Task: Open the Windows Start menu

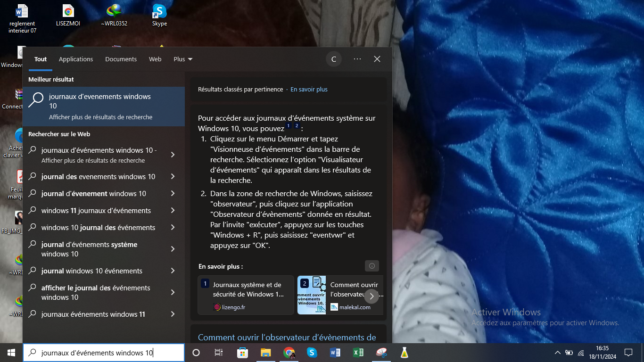Action: pyautogui.click(x=11, y=353)
